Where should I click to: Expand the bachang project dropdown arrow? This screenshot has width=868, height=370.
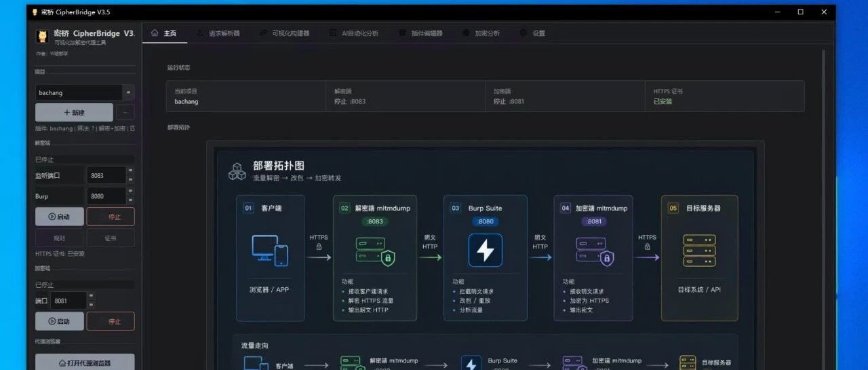coord(128,92)
